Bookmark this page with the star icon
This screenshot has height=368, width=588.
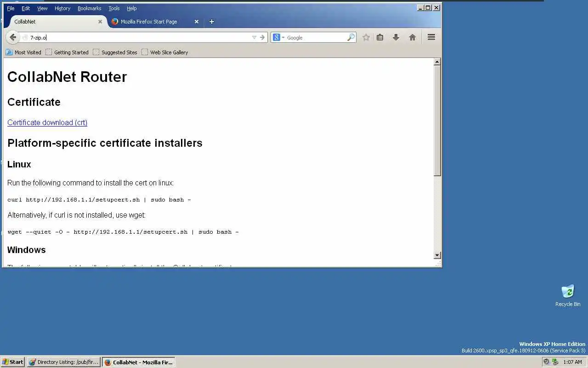pos(366,37)
